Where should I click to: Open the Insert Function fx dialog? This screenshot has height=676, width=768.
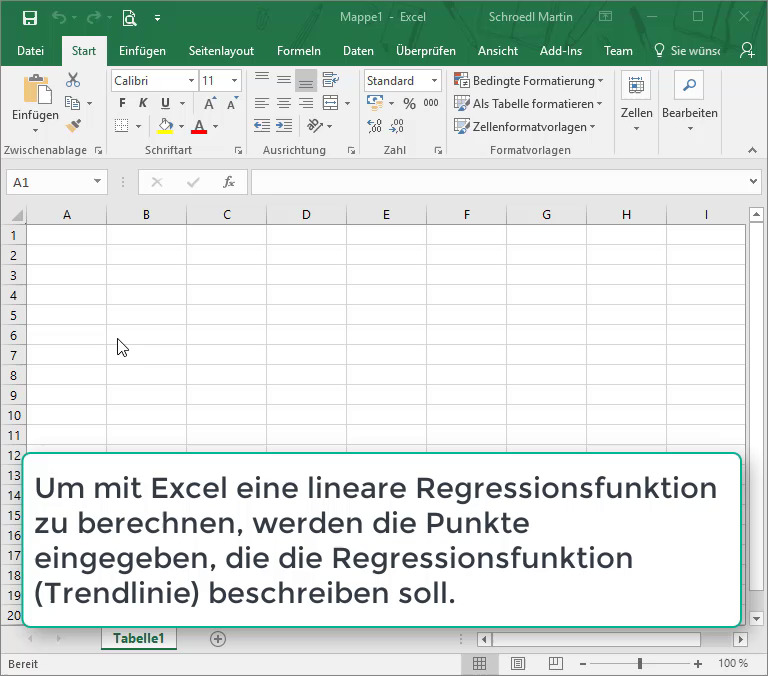point(229,182)
